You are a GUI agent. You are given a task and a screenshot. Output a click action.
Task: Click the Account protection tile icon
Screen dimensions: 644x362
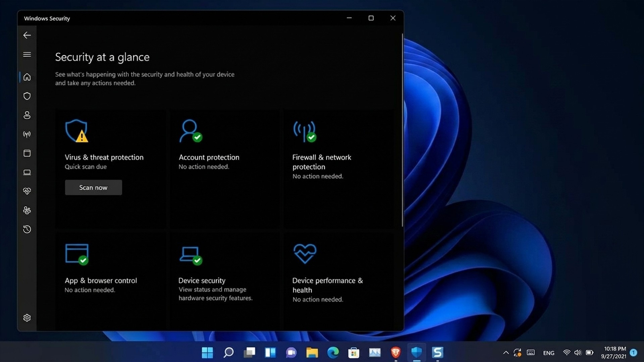pyautogui.click(x=191, y=131)
